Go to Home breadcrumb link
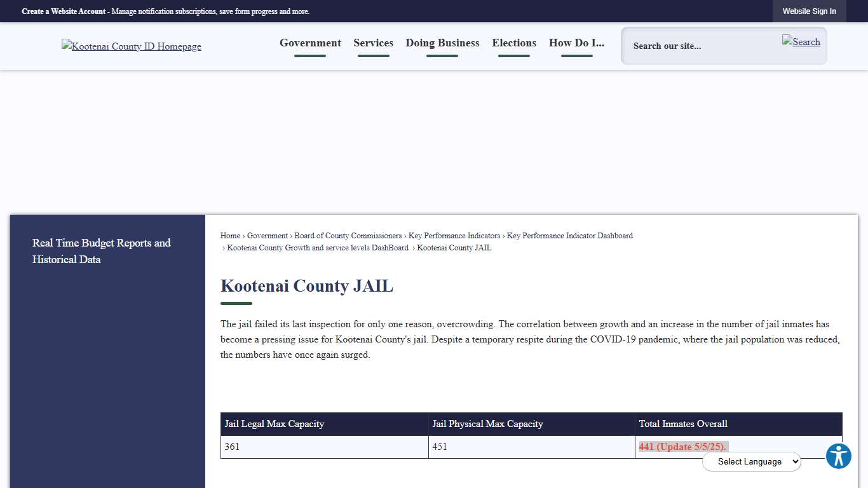Image resolution: width=868 pixels, height=488 pixels. (230, 236)
